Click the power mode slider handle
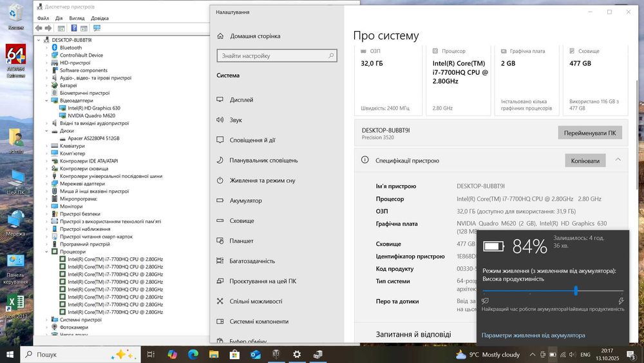The image size is (644, 363). click(576, 291)
